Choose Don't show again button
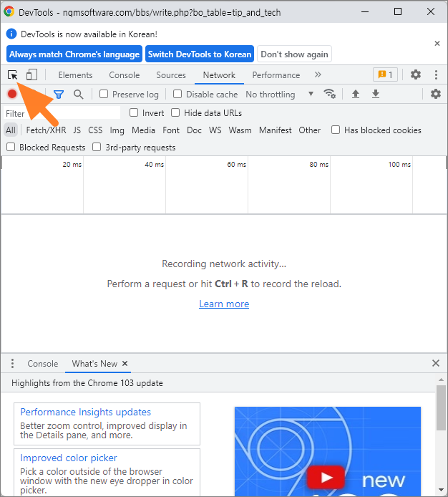This screenshot has height=497, width=448. point(294,54)
